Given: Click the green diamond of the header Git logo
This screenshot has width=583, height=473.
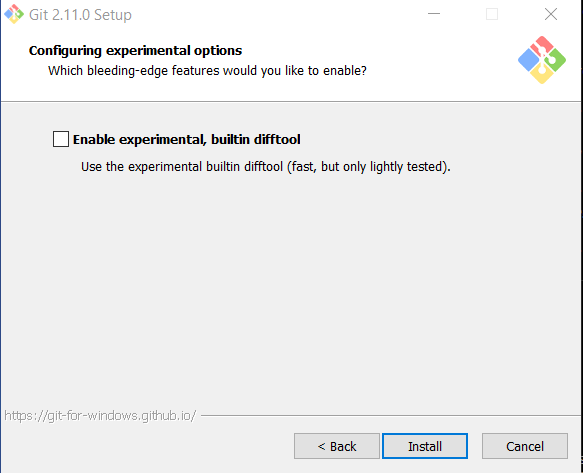Looking at the screenshot, I should pos(555,59).
